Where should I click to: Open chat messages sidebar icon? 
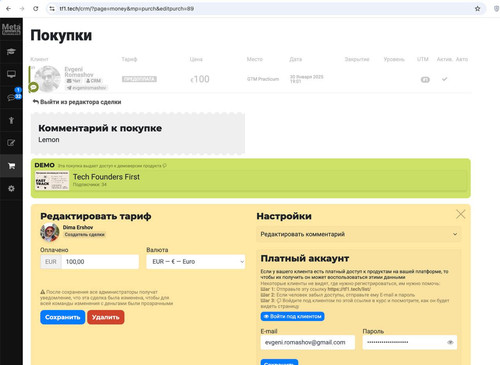tap(11, 97)
